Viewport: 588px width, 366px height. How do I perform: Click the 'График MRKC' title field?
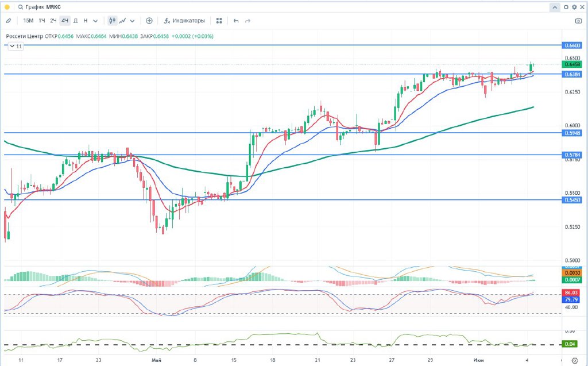42,7
